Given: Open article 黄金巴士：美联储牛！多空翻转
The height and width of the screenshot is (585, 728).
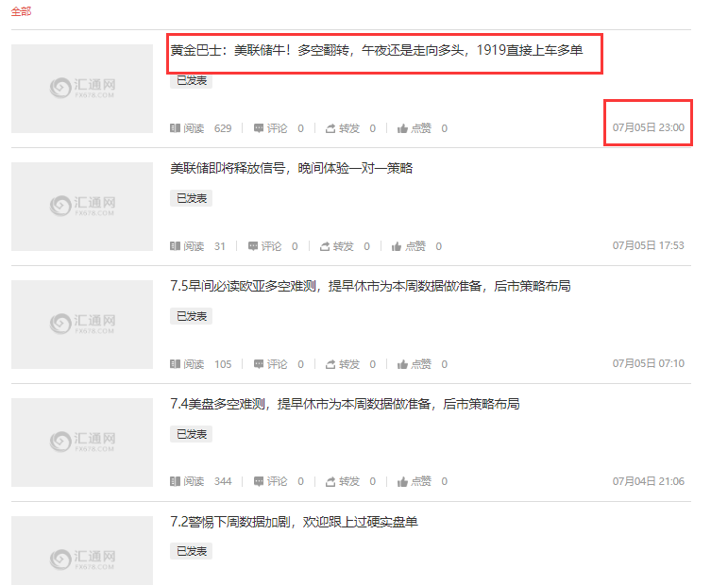Looking at the screenshot, I should (377, 50).
